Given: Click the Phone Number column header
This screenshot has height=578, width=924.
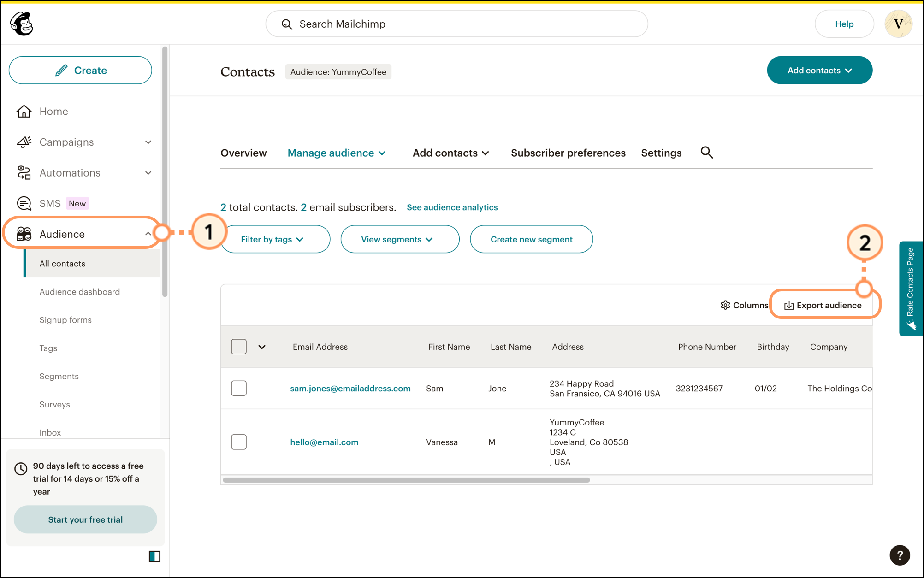Looking at the screenshot, I should tap(707, 347).
